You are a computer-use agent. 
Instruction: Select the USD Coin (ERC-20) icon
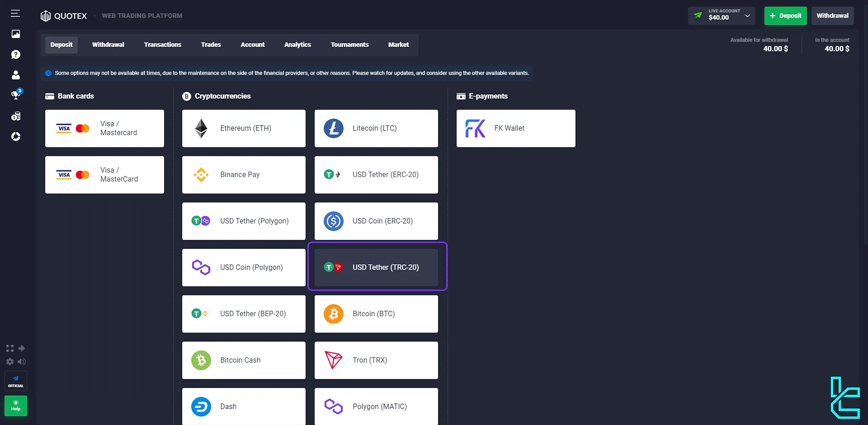pos(334,221)
